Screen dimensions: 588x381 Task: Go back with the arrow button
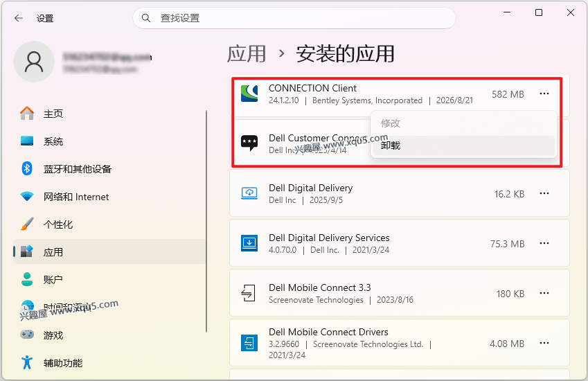tap(19, 18)
